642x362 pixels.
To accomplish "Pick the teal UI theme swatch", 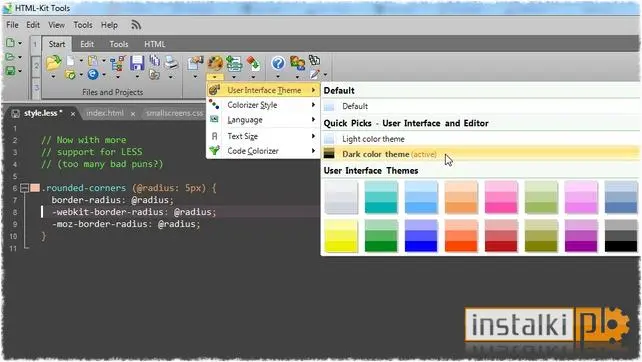I will (x=381, y=198).
